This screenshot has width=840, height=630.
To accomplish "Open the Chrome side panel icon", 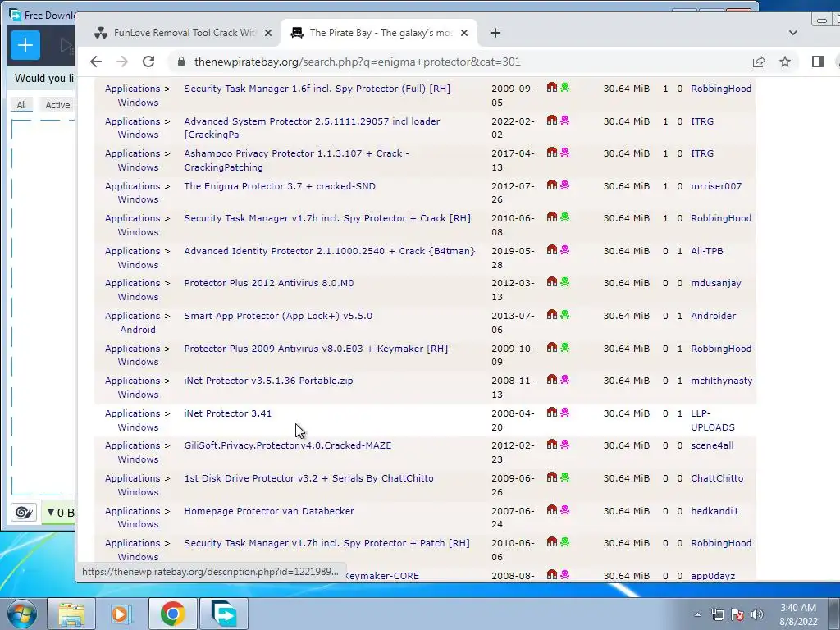I will pos(818,62).
